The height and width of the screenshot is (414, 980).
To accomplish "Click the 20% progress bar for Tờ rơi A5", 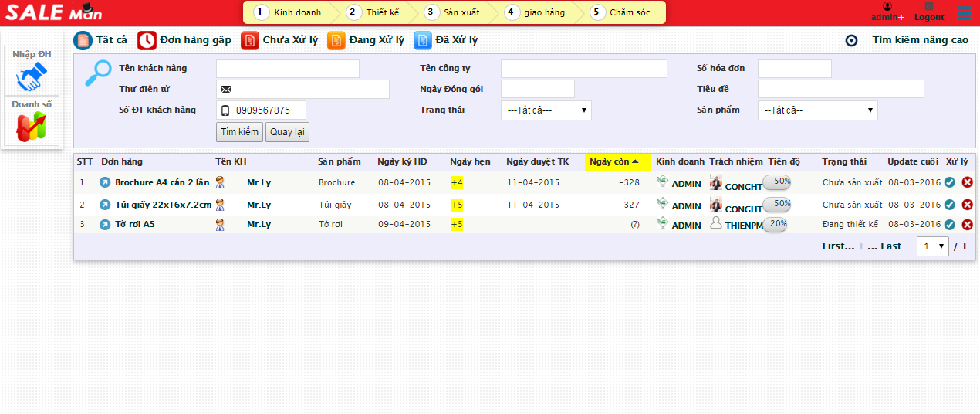I will click(x=777, y=224).
